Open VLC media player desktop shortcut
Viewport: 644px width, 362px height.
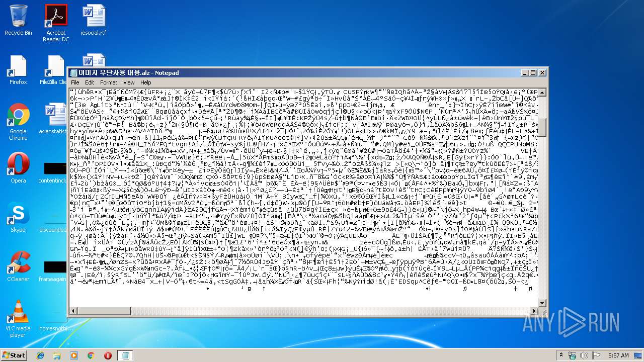pos(18,319)
